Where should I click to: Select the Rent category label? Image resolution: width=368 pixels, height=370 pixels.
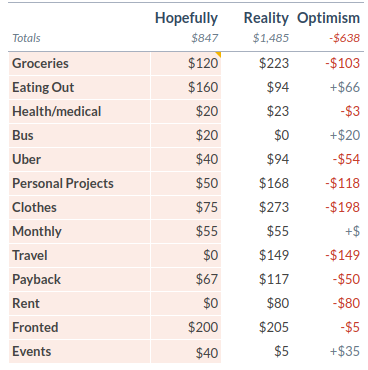pos(26,303)
